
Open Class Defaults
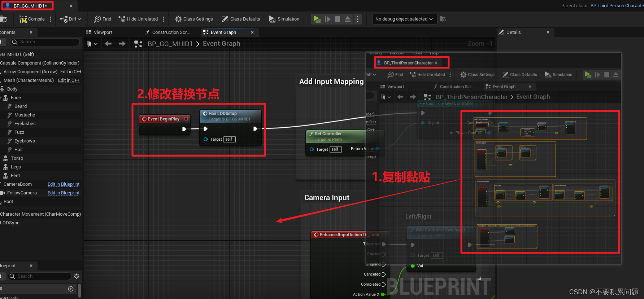click(241, 19)
